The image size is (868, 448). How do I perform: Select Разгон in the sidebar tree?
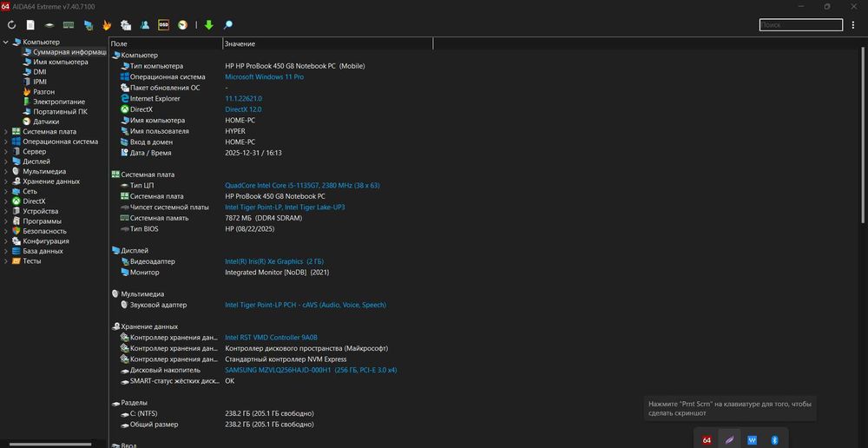click(x=43, y=91)
